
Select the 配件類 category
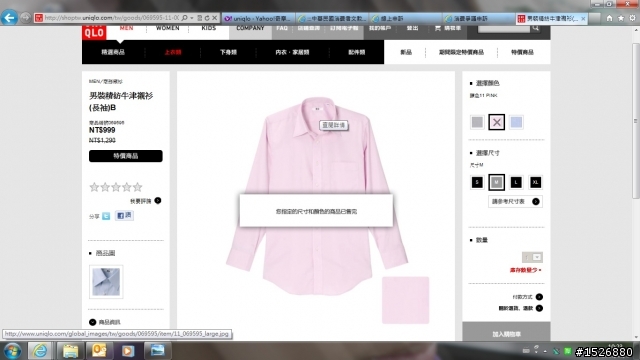click(x=356, y=52)
